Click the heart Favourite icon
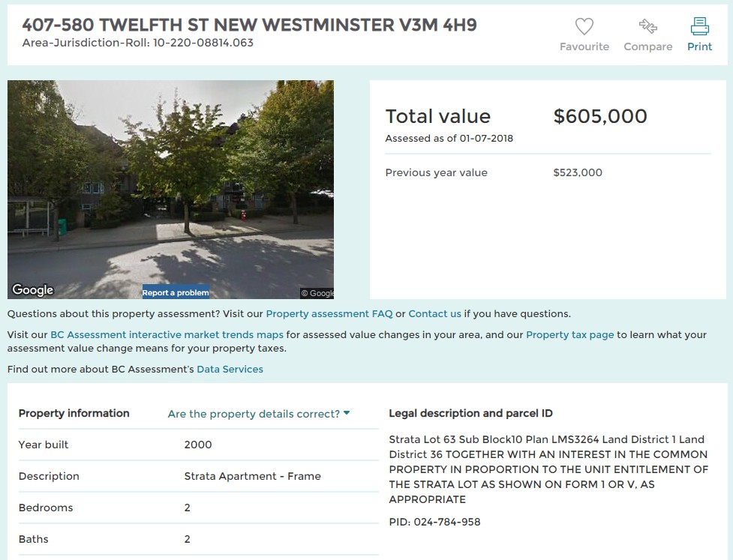The image size is (733, 560). click(584, 26)
